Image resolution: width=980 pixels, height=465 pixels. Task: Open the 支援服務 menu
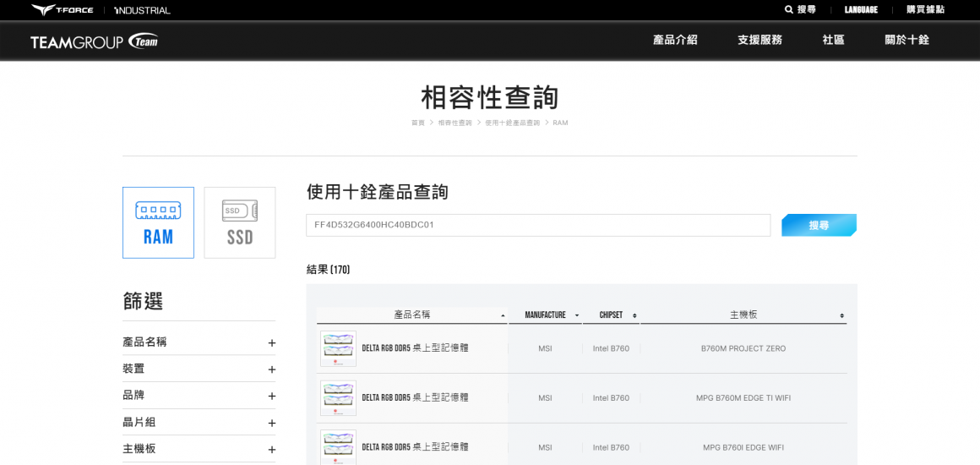759,40
